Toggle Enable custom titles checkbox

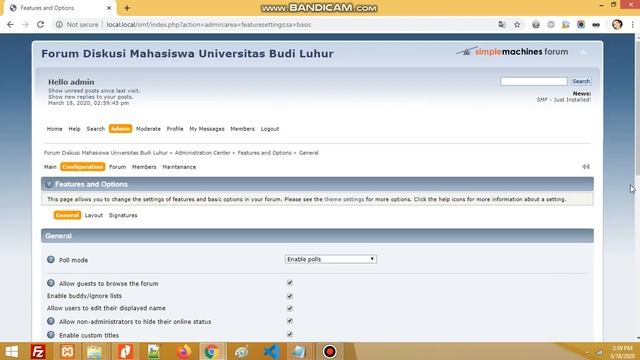[290, 334]
